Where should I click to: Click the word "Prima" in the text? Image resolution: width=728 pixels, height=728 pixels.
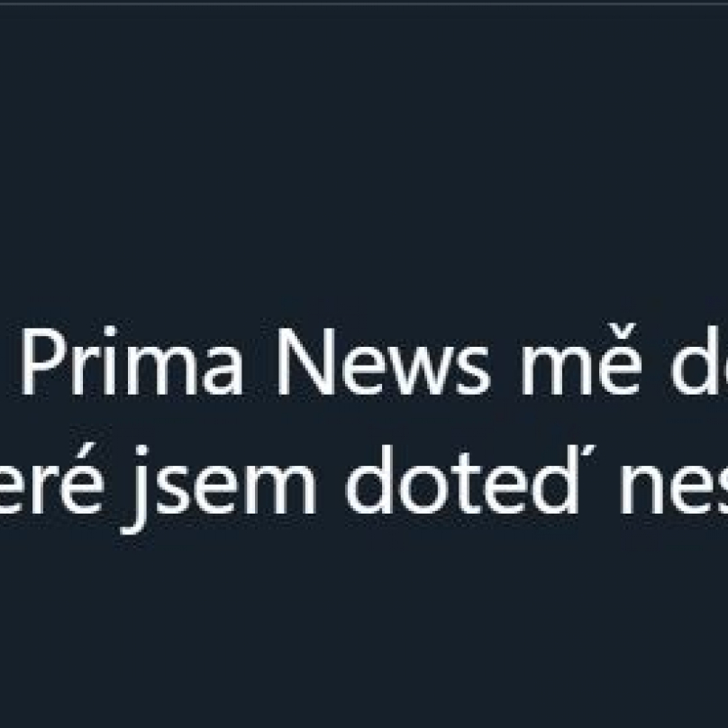[132, 361]
